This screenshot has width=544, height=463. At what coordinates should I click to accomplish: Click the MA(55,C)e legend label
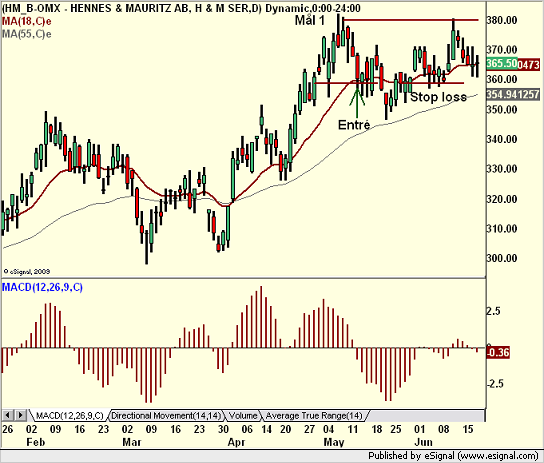click(x=26, y=34)
